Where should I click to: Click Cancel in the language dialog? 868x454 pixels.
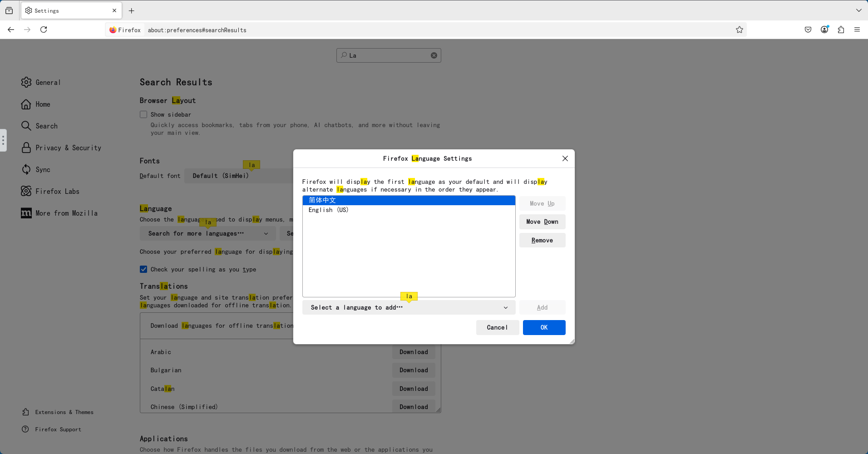tap(498, 327)
